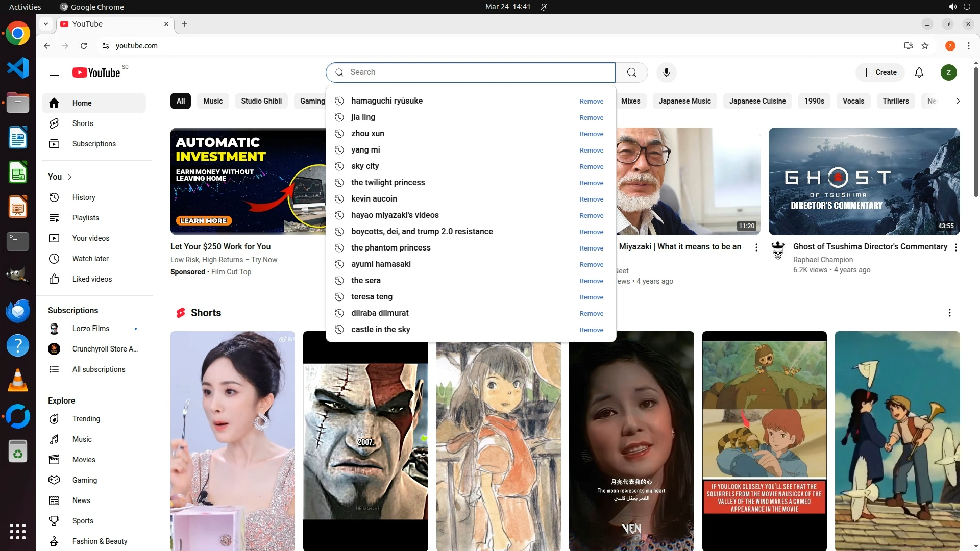Open the Chrome tab search dropdown
The height and width of the screenshot is (551, 980).
tap(46, 24)
